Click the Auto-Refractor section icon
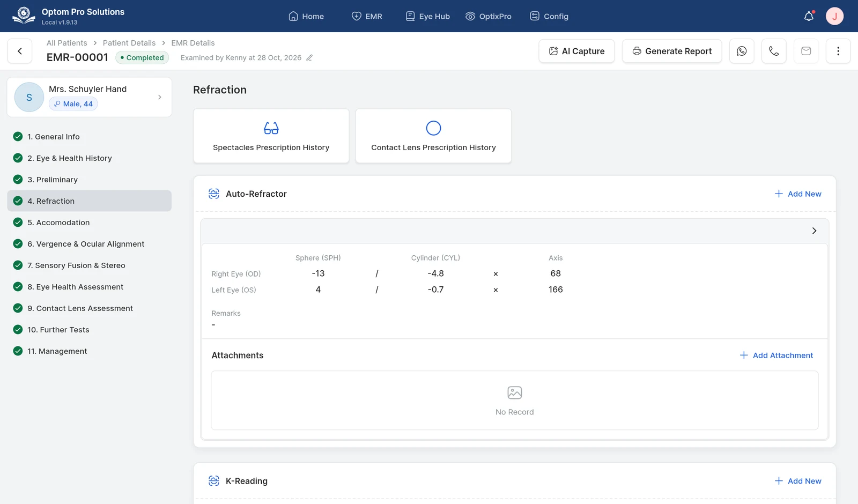 (x=214, y=194)
